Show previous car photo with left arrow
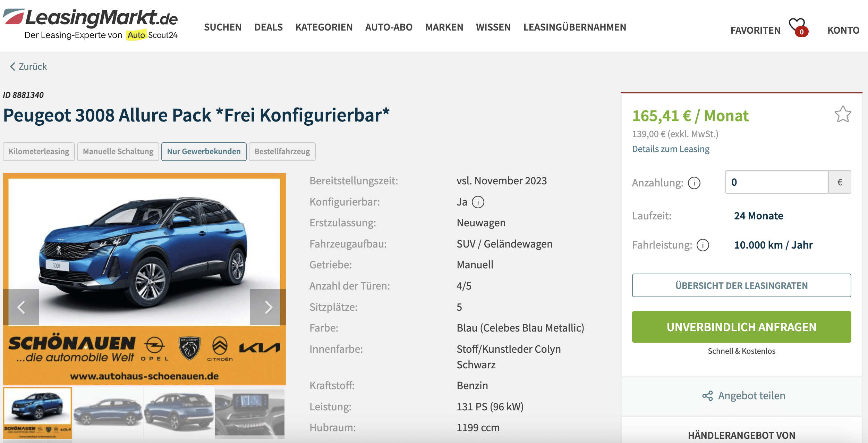The image size is (868, 443). coord(21,307)
